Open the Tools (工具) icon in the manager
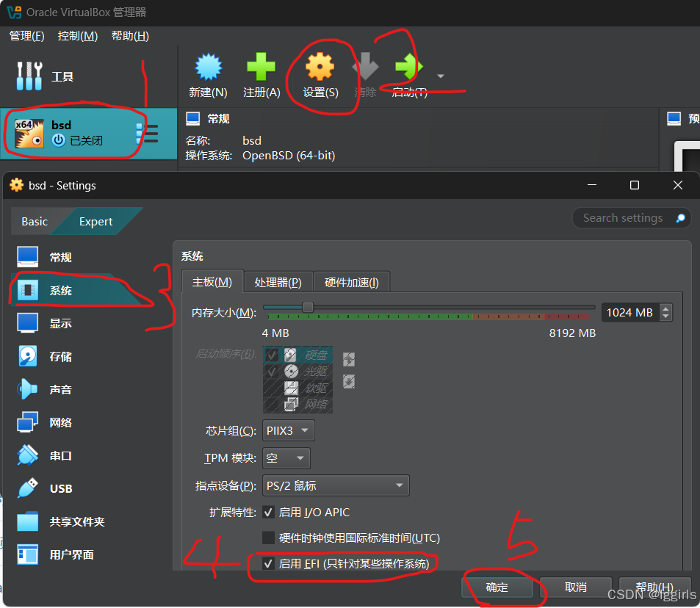The height and width of the screenshot is (608, 700). tap(29, 76)
